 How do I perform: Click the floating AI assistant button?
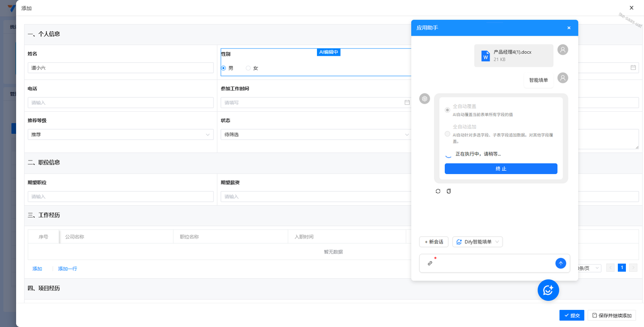548,290
